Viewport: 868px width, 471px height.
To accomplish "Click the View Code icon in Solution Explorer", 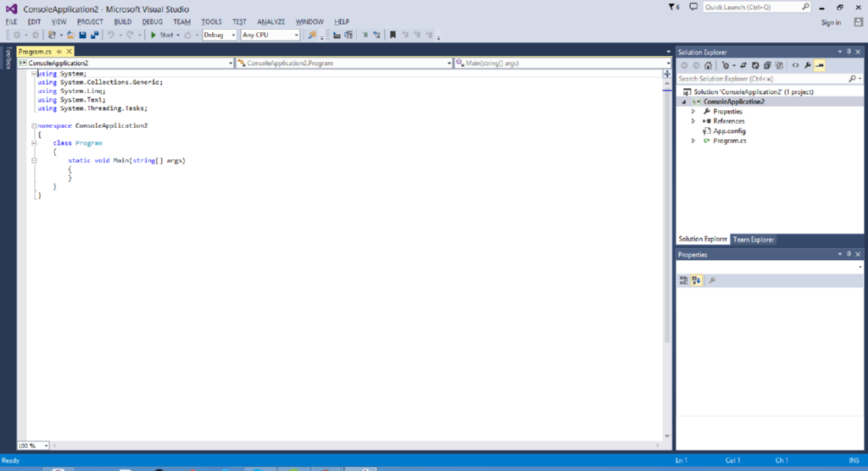I will point(795,65).
